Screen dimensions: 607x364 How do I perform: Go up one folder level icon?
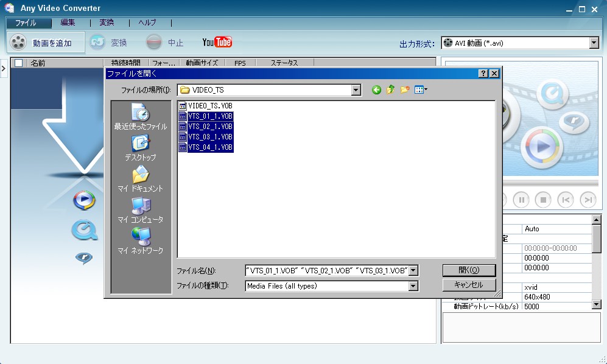(390, 90)
